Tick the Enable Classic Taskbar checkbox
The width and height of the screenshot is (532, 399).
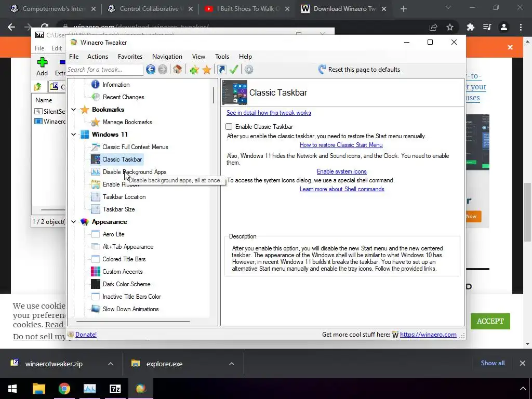[x=229, y=127]
